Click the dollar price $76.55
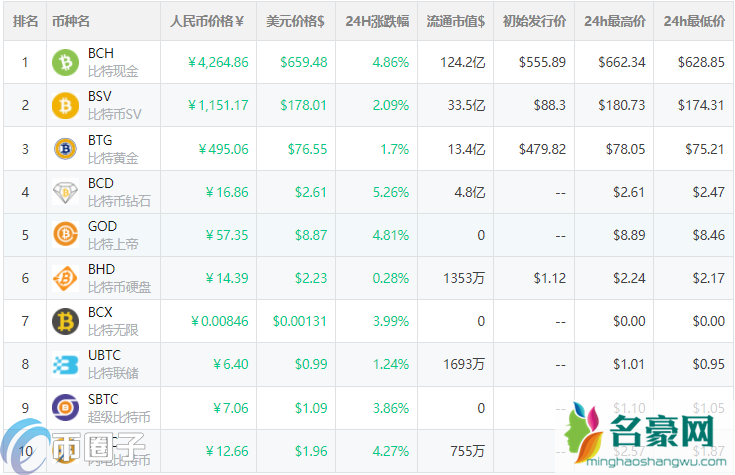 click(308, 149)
